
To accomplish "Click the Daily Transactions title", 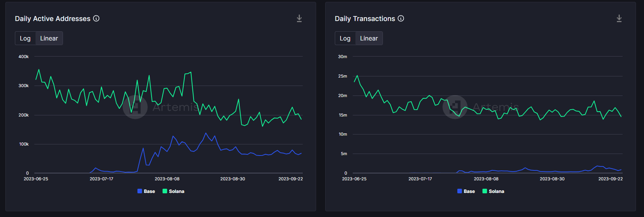I will 365,19.
